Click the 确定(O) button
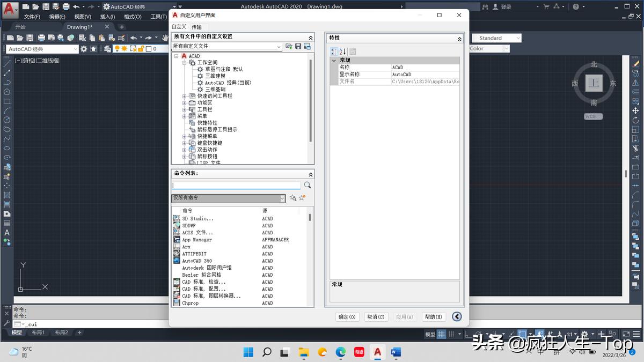Image resolution: width=644 pixels, height=362 pixels. [x=347, y=316]
